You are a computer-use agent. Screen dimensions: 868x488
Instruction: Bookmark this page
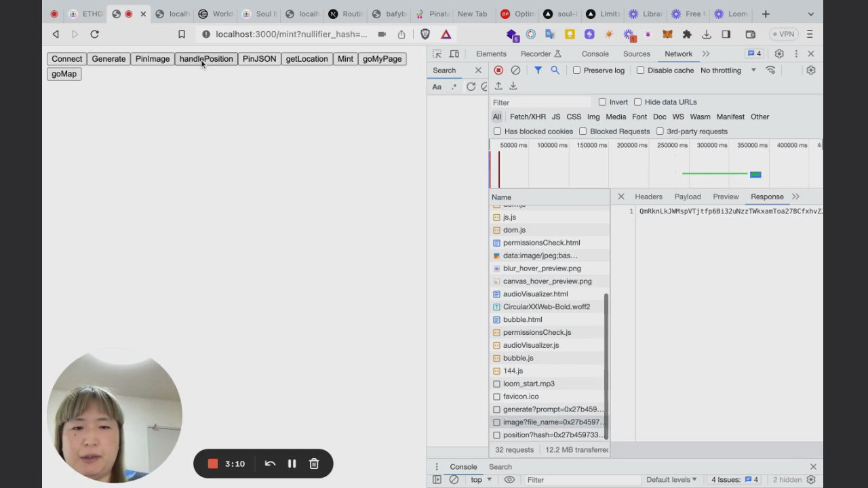pos(181,34)
